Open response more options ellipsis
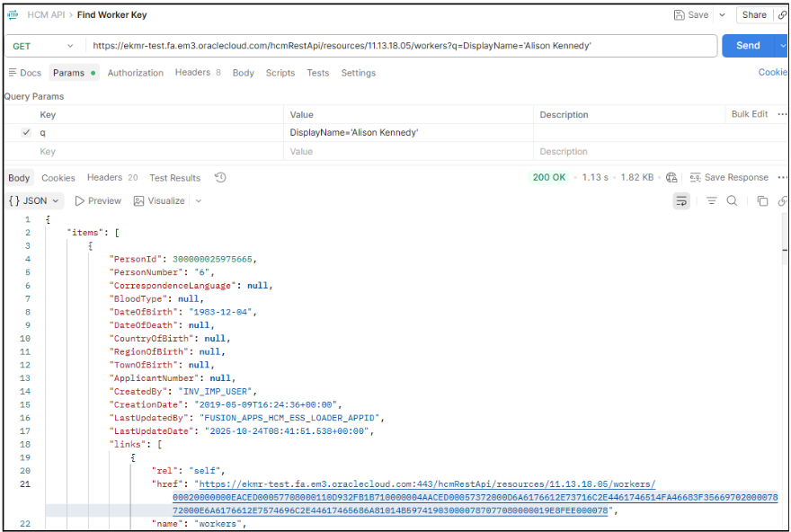The height and width of the screenshot is (532, 791). (x=782, y=178)
